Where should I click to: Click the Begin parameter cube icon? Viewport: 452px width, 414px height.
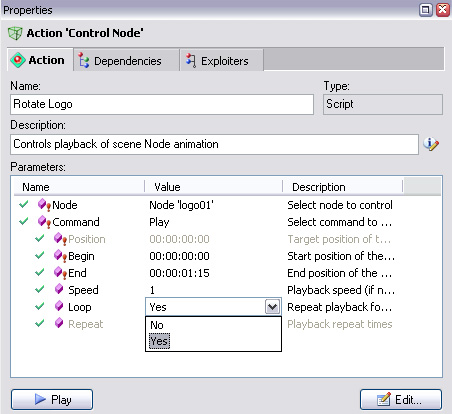tap(60, 256)
